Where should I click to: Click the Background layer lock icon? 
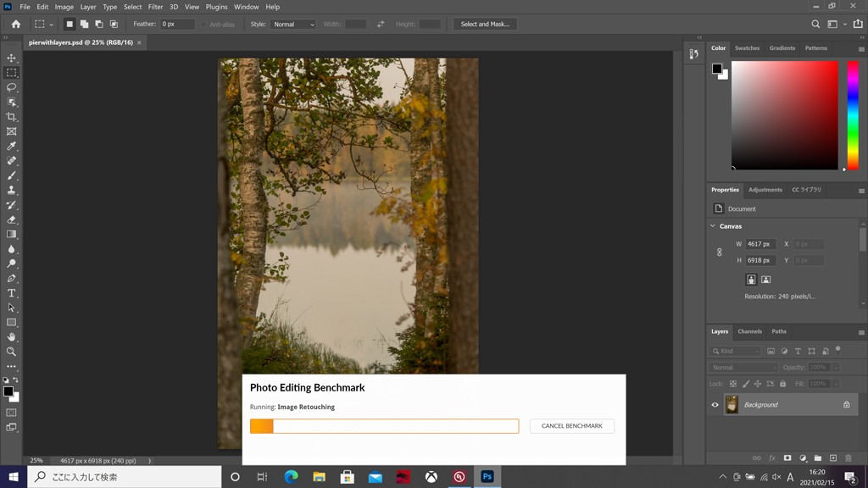point(846,405)
